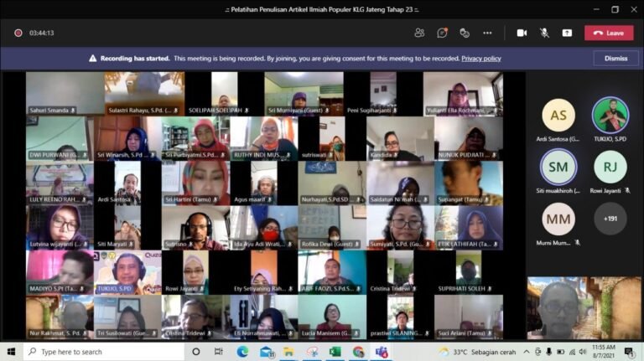644x361 pixels.
Task: Open Excel from the taskbar
Action: [x=335, y=352]
